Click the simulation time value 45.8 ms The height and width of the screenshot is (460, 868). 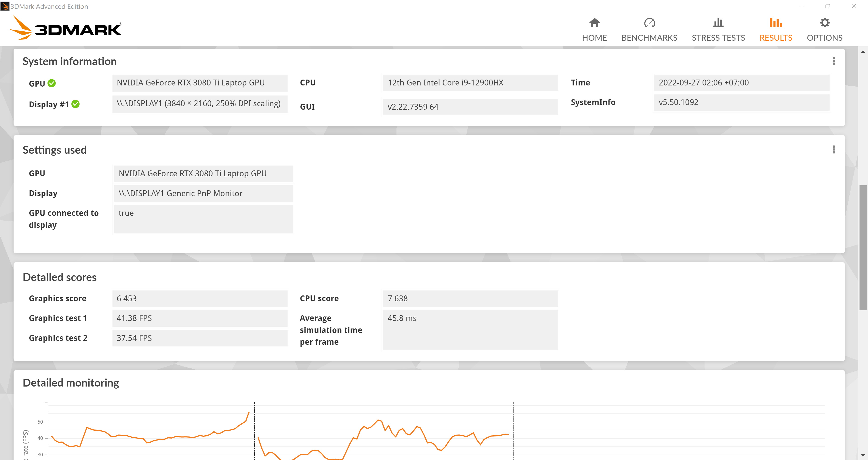tap(470, 330)
